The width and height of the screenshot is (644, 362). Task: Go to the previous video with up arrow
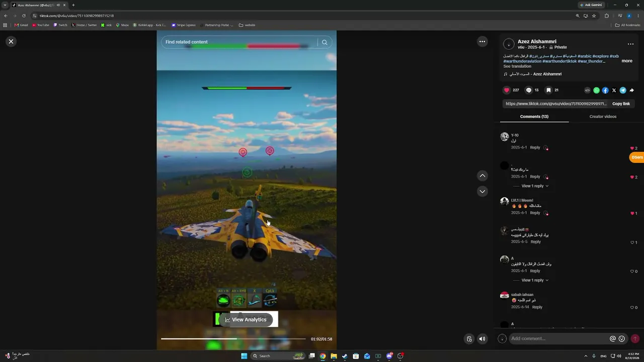pos(482,175)
